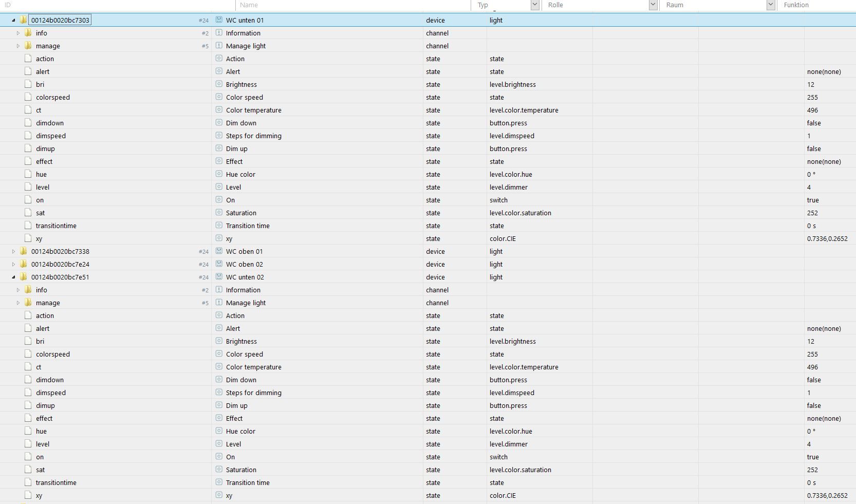The height and width of the screenshot is (504, 856).
Task: Click folder icon of device 00124b0020bc7338
Action: tap(23, 251)
